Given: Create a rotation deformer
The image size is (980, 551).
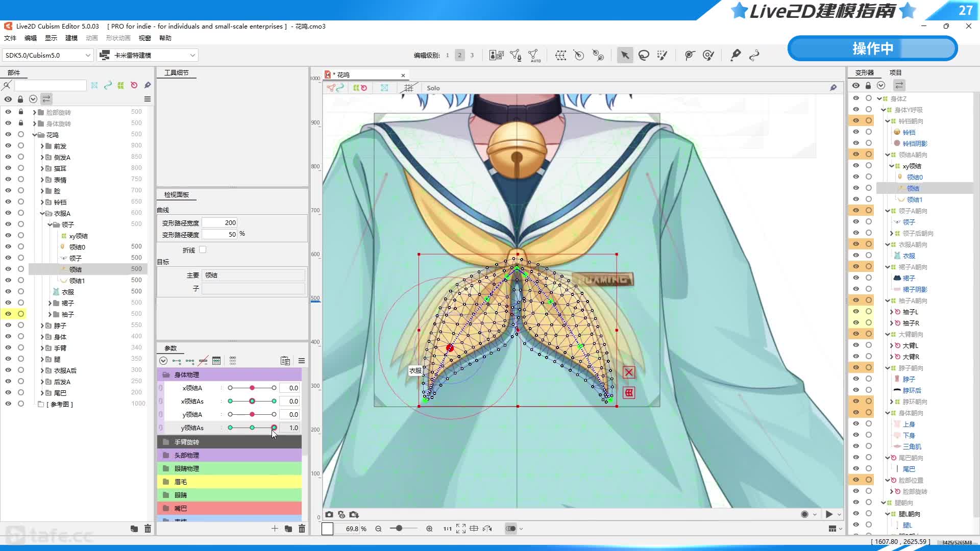Looking at the screenshot, I should [x=579, y=55].
